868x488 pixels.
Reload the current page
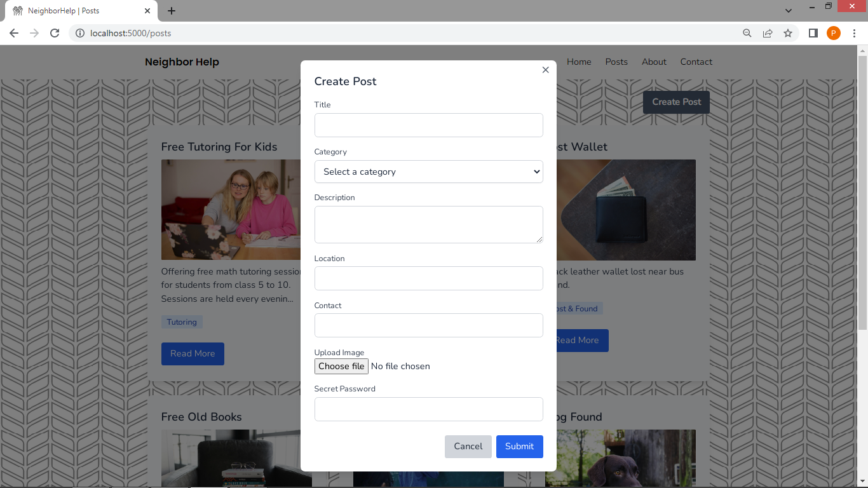[x=55, y=33]
